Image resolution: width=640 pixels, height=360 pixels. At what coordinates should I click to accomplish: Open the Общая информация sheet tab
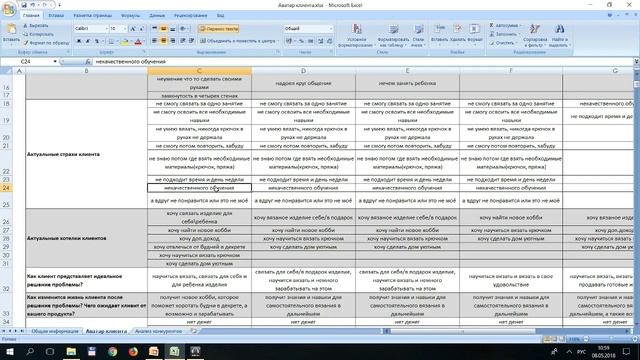[x=55, y=331]
